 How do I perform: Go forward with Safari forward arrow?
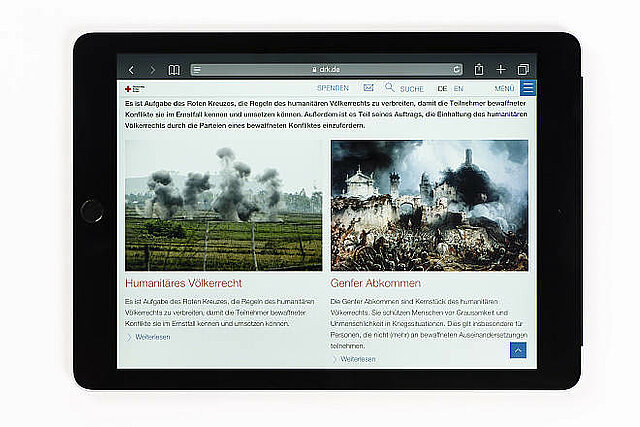[x=152, y=70]
